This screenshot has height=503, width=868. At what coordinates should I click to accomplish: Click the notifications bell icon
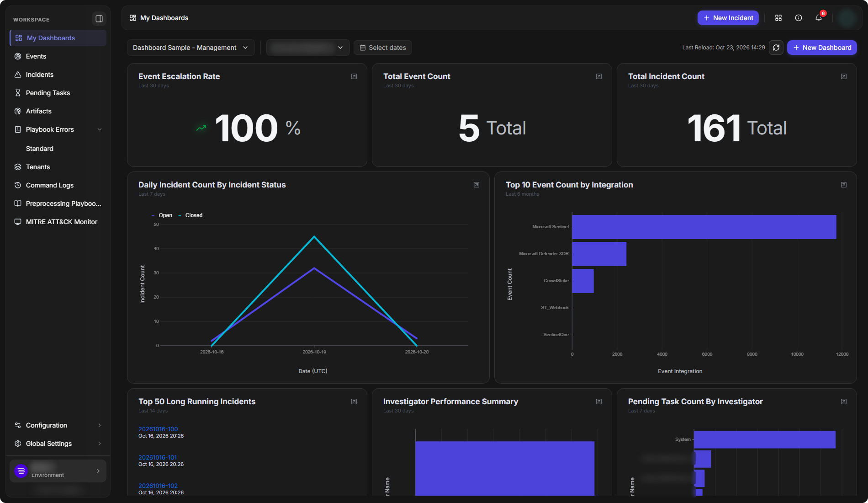pos(819,18)
